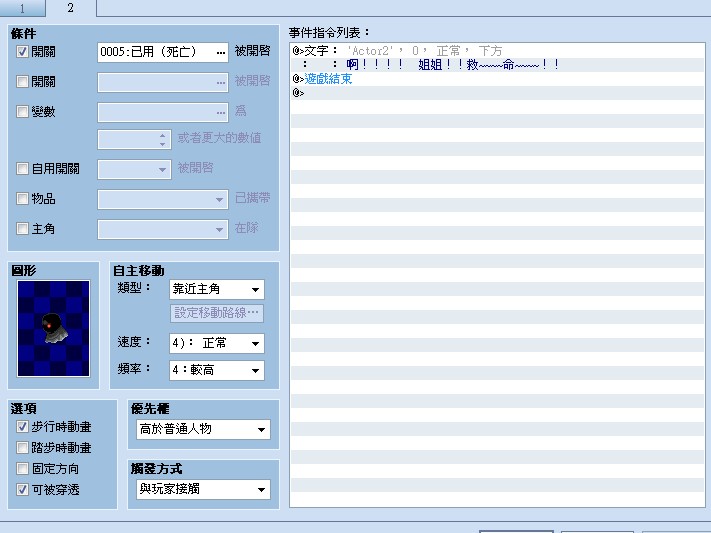Open the 頻率 dropdown set to 較高

pyautogui.click(x=217, y=370)
